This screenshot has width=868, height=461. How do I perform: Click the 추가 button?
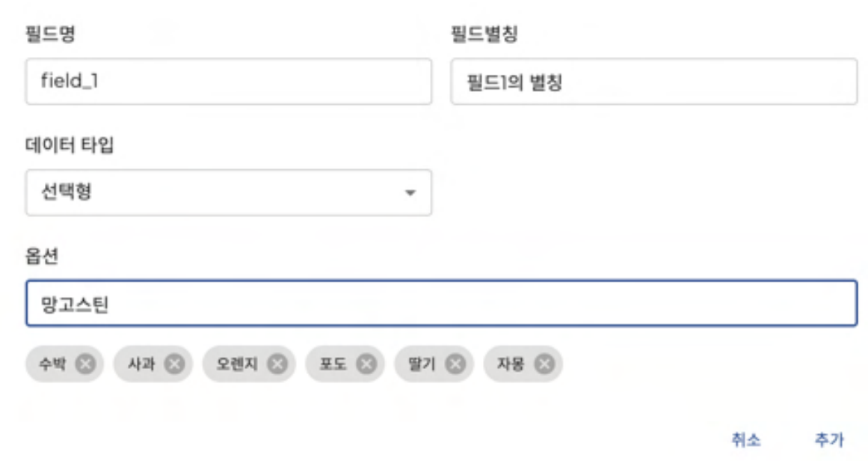coord(828,439)
